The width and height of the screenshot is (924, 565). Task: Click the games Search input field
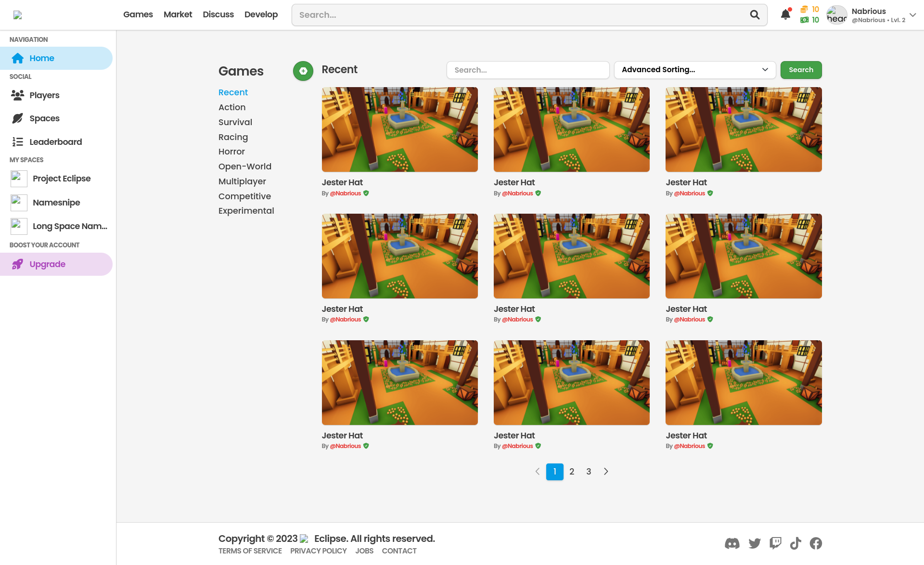coord(527,70)
